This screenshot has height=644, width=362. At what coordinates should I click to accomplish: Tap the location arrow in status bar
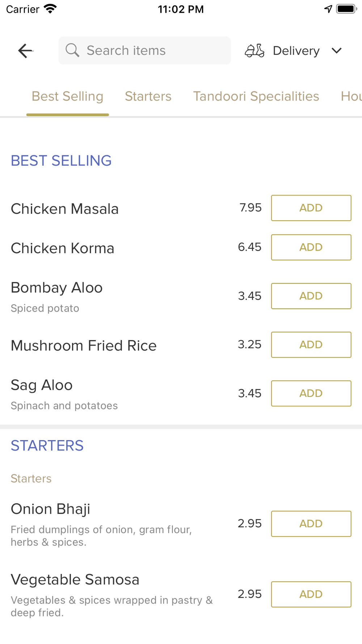(328, 9)
